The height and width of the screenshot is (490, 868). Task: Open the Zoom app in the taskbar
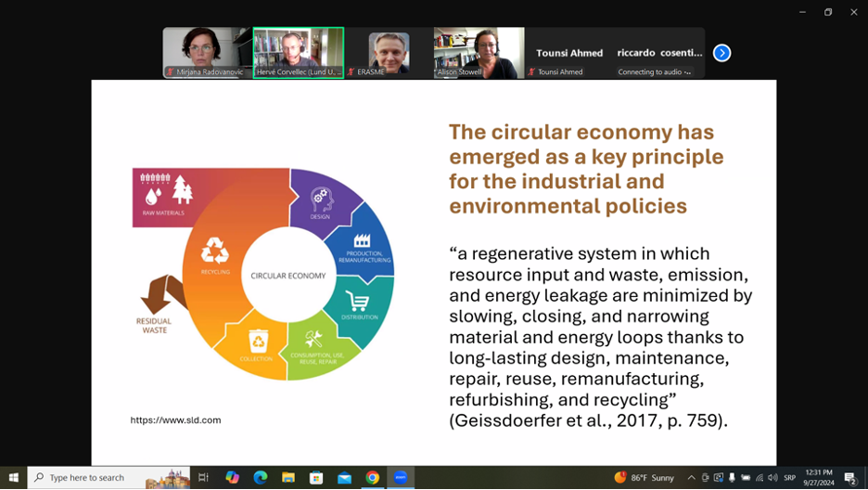[401, 478]
